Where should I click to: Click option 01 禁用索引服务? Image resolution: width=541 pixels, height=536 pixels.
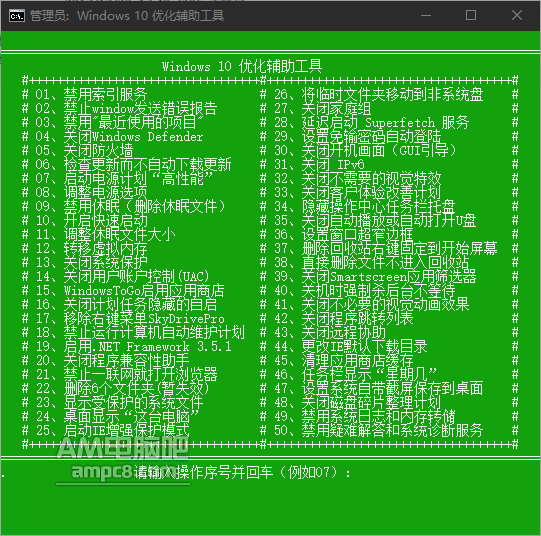tap(91, 94)
